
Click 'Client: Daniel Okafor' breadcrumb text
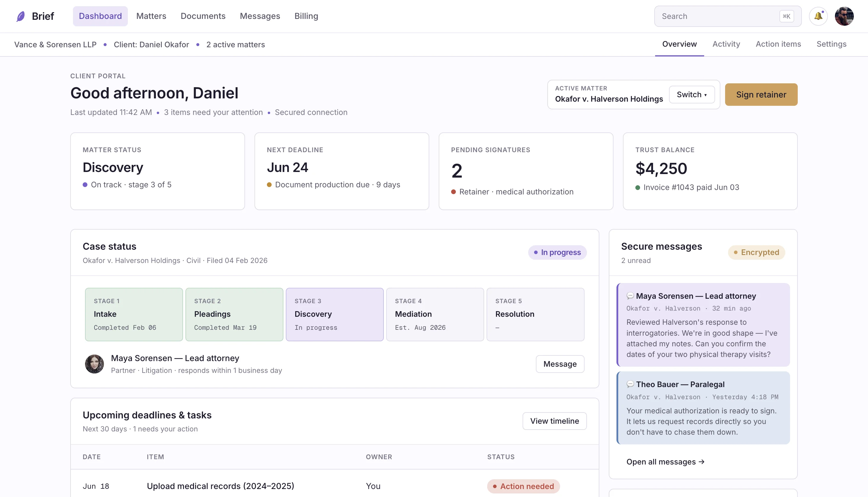[x=151, y=44]
